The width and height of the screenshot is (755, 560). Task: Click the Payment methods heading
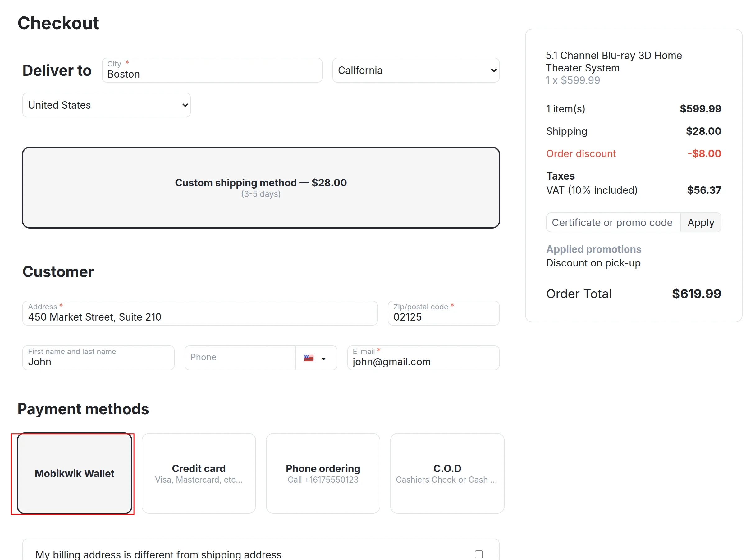click(83, 409)
